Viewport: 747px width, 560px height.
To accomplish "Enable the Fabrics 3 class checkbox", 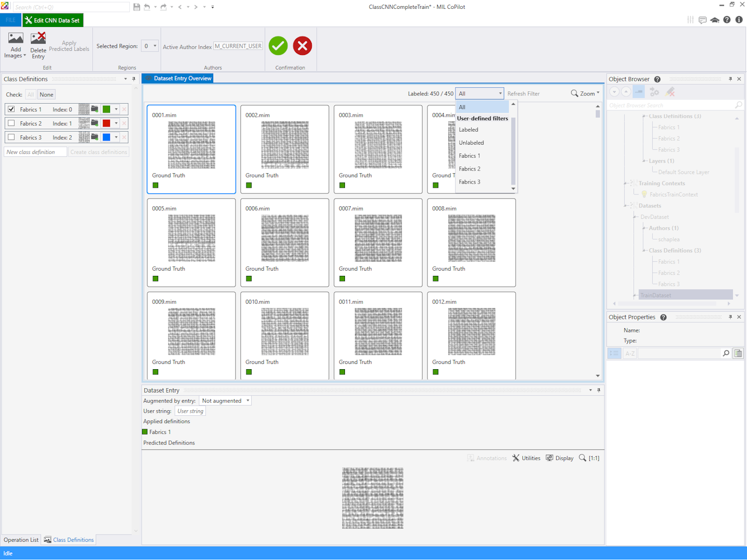I will [11, 137].
